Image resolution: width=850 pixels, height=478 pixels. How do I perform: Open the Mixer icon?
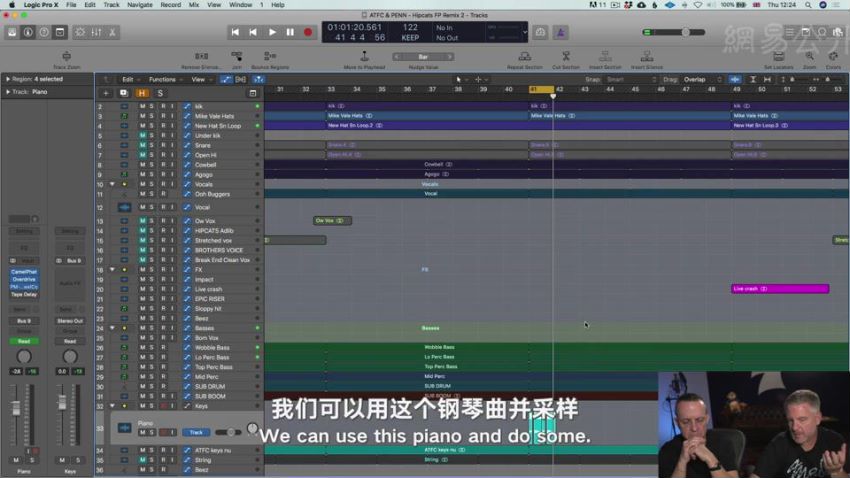point(96,33)
